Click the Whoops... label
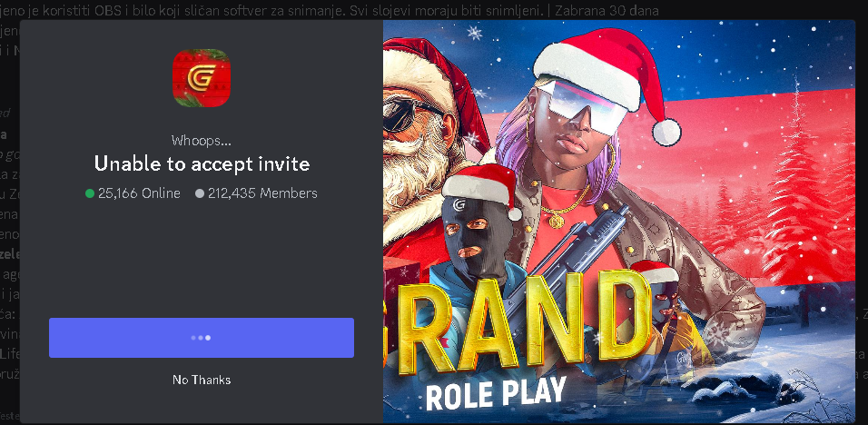 pos(202,141)
